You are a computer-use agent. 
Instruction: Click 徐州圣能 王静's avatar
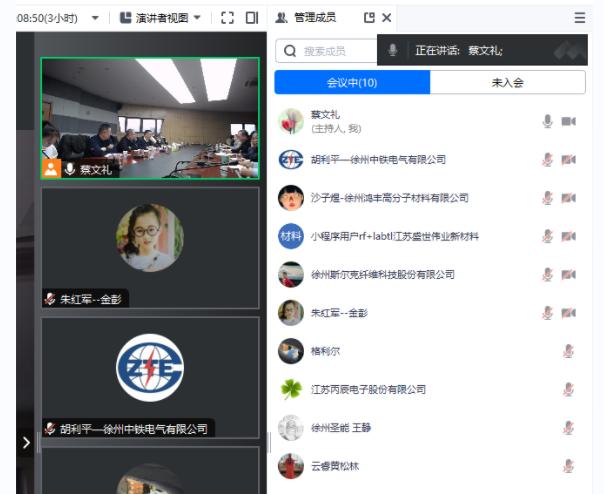pyautogui.click(x=291, y=428)
